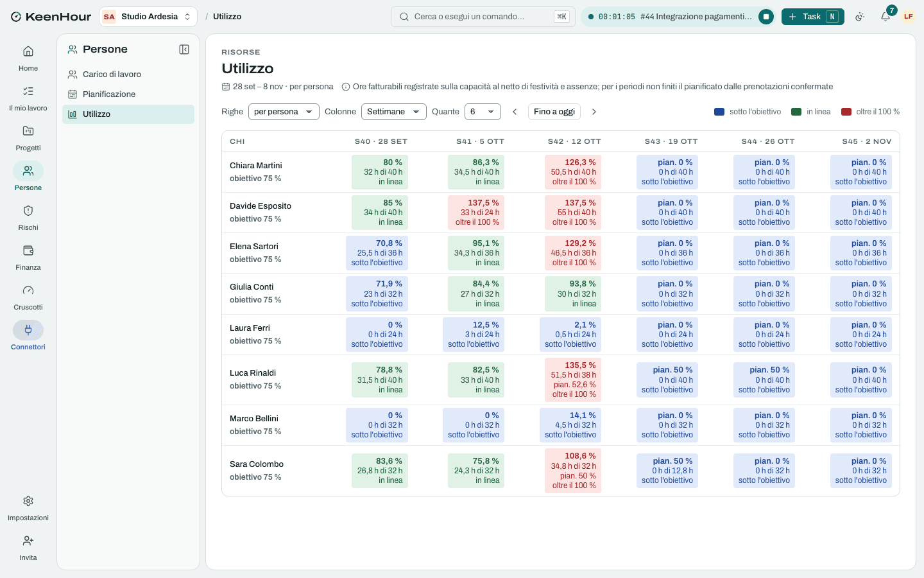Open the Home sidebar icon

[28, 51]
